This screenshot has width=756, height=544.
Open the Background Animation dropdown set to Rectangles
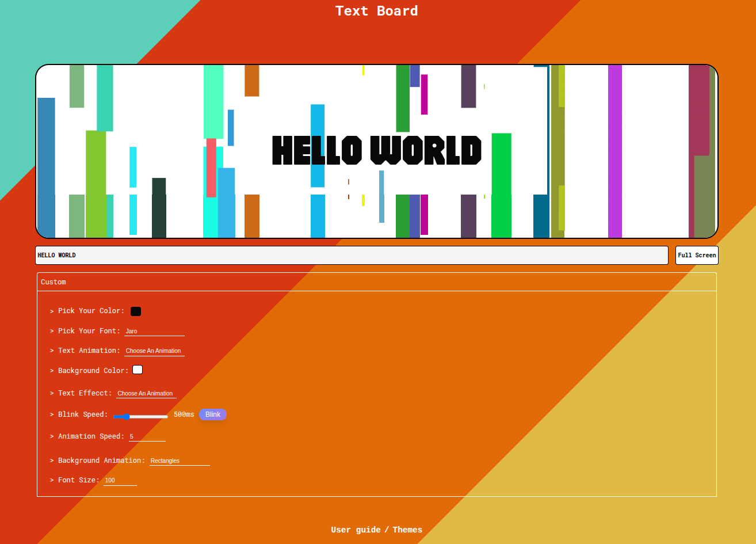(180, 461)
